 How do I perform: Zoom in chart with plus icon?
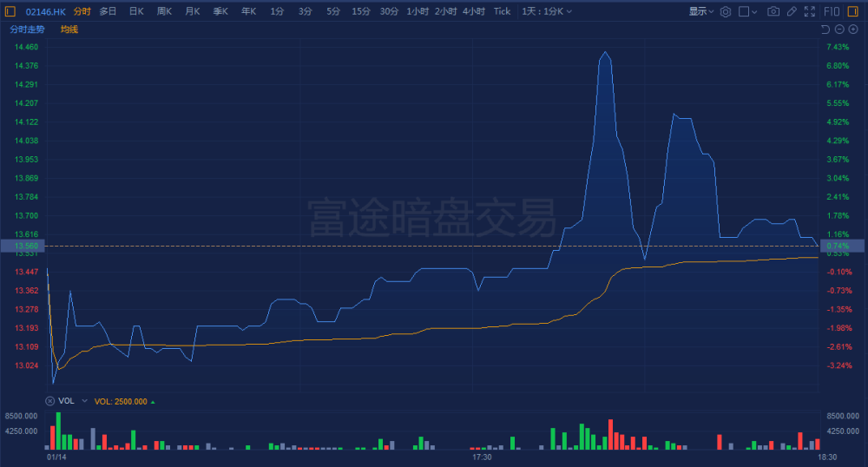point(853,30)
